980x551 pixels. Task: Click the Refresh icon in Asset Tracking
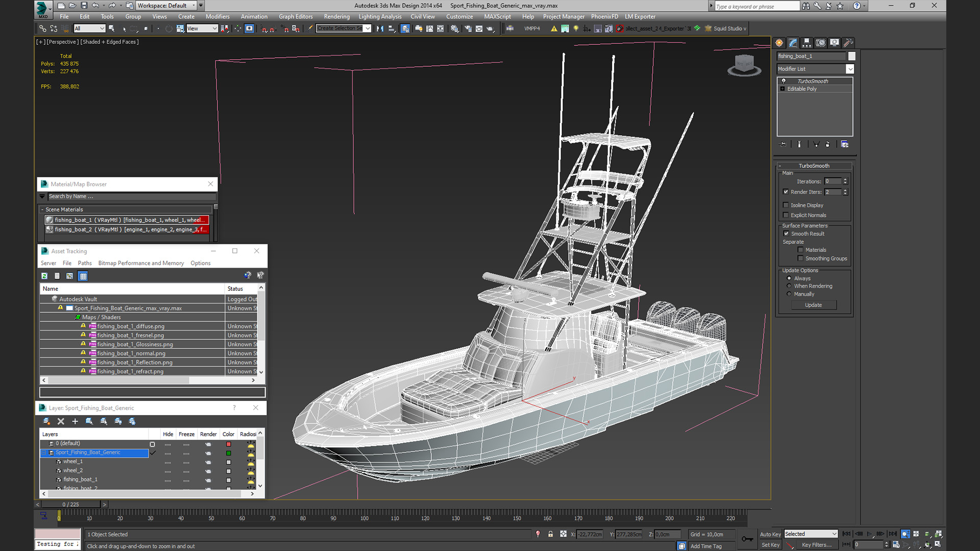(44, 276)
